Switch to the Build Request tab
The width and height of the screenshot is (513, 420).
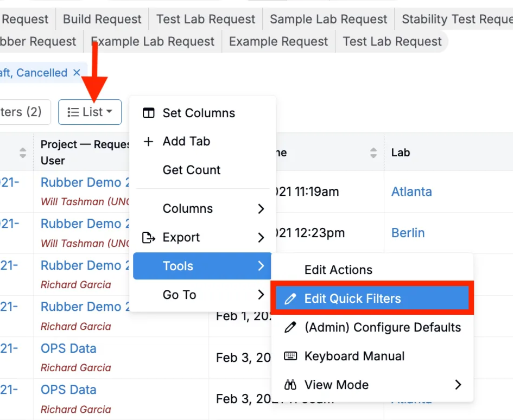point(102,20)
